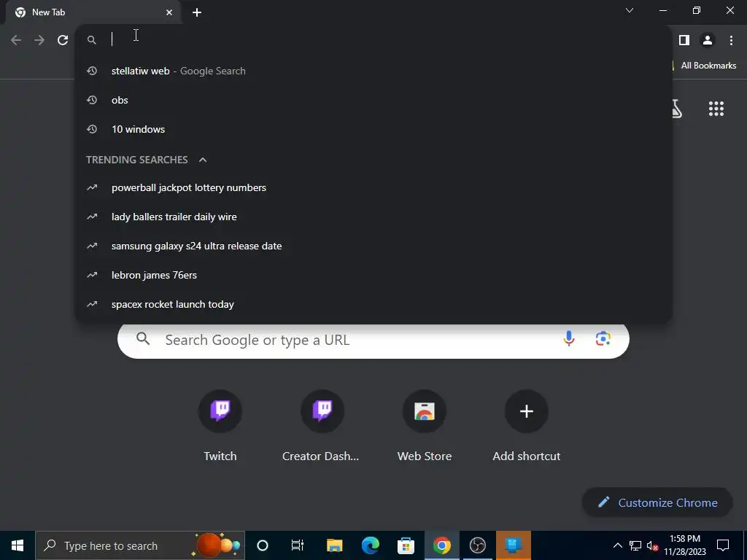The image size is (747, 560).
Task: Launch Microsoft Edge from the taskbar
Action: (370, 545)
